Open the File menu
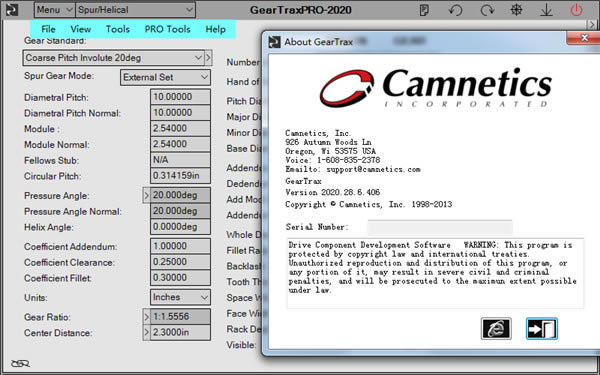This screenshot has width=600, height=375. click(48, 29)
